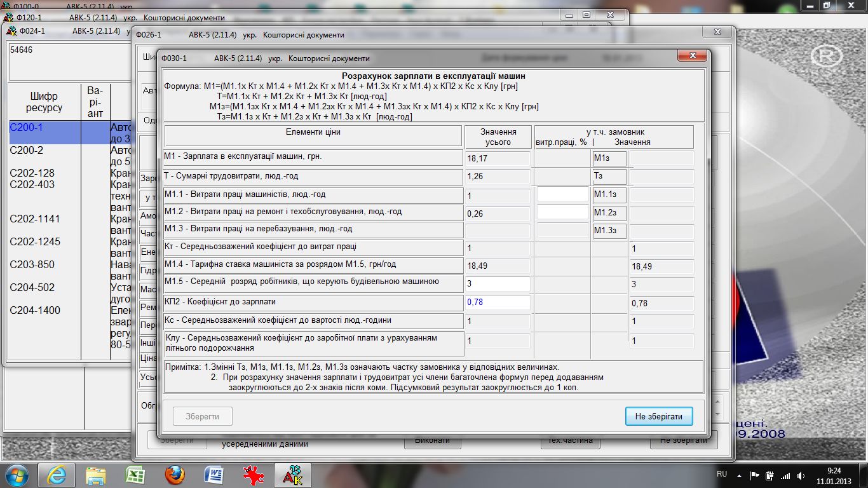
Task: Launch Internet Explorer from the taskbar
Action: 56,475
